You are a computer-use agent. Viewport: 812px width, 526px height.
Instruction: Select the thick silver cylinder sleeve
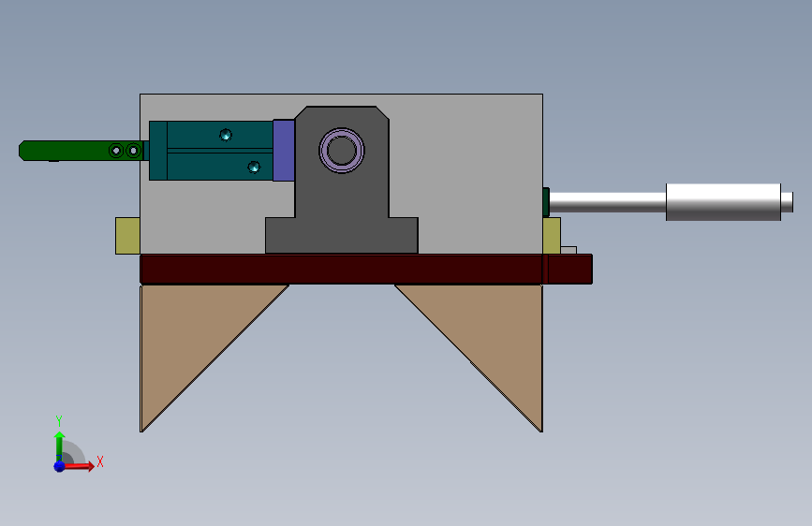click(x=723, y=202)
